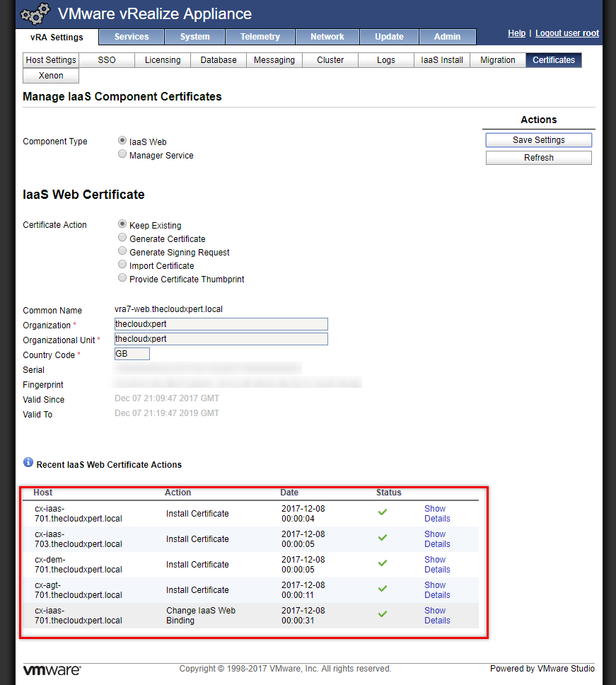Click the Save Settings button

tap(538, 140)
